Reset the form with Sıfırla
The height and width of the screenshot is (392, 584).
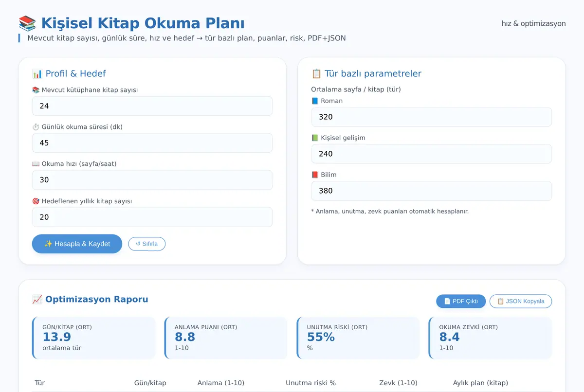pyautogui.click(x=146, y=244)
